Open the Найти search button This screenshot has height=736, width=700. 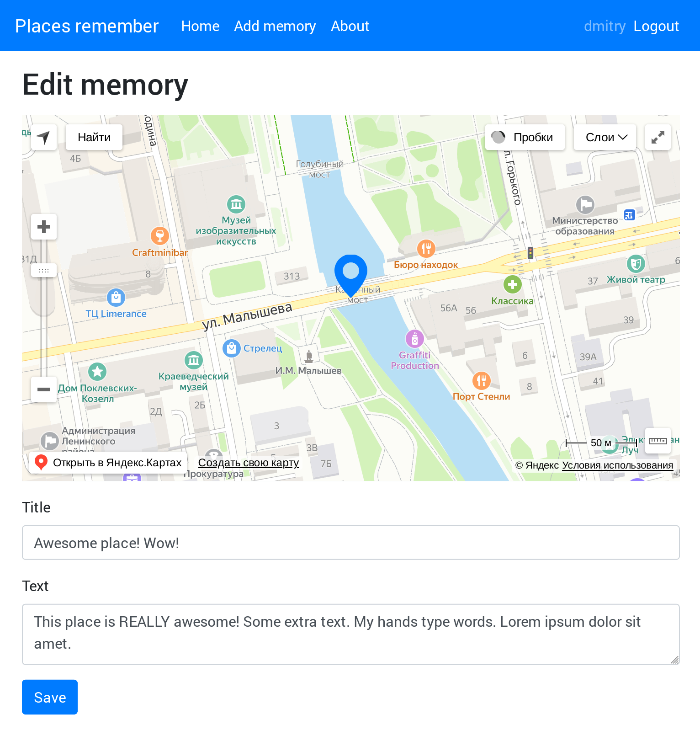94,137
